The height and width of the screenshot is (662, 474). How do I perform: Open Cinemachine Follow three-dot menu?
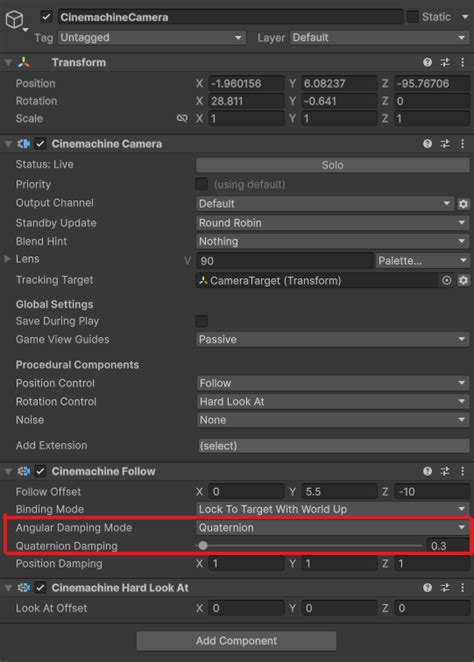tap(463, 471)
